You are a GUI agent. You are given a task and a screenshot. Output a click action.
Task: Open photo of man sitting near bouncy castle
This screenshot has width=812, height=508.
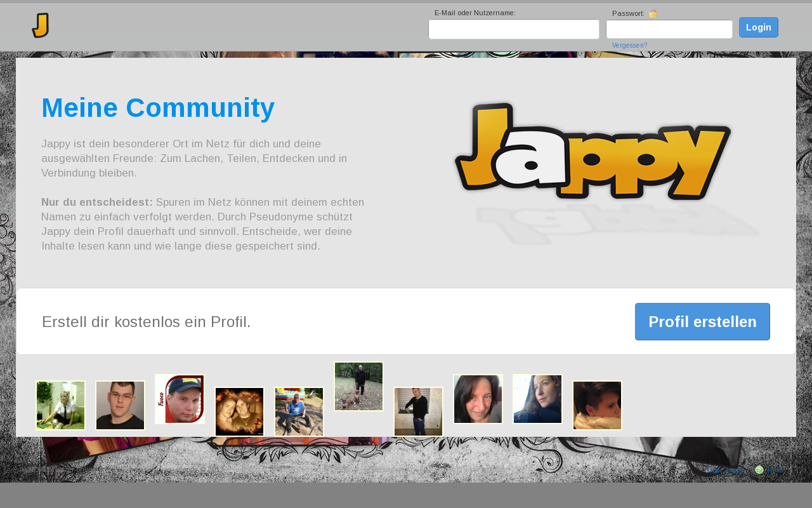click(299, 411)
